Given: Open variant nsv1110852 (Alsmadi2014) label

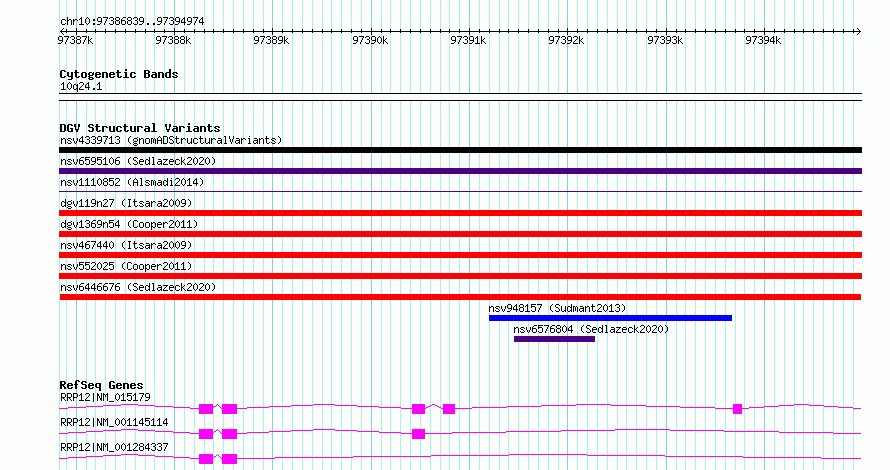Looking at the screenshot, I should [x=132, y=182].
